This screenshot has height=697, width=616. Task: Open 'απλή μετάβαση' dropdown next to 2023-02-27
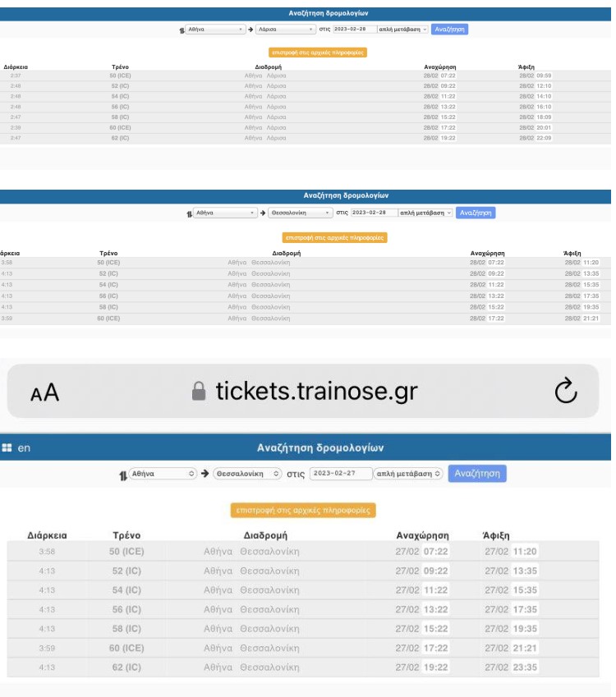[x=408, y=474]
